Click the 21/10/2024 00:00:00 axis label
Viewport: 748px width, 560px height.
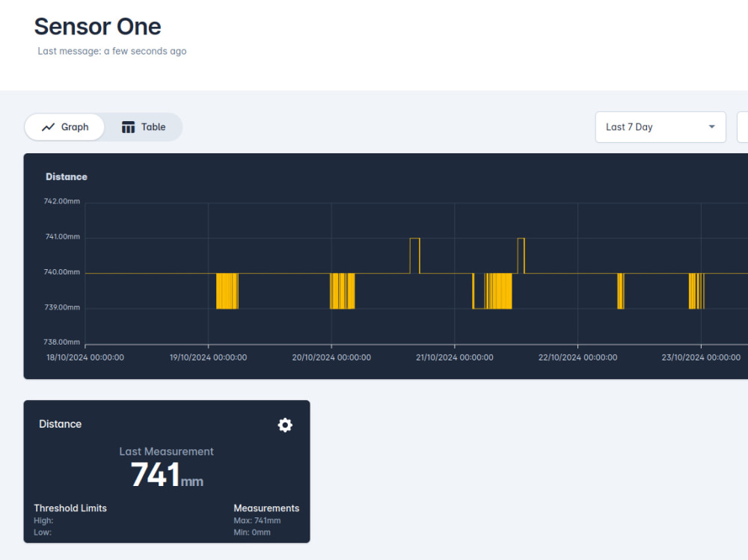(455, 357)
